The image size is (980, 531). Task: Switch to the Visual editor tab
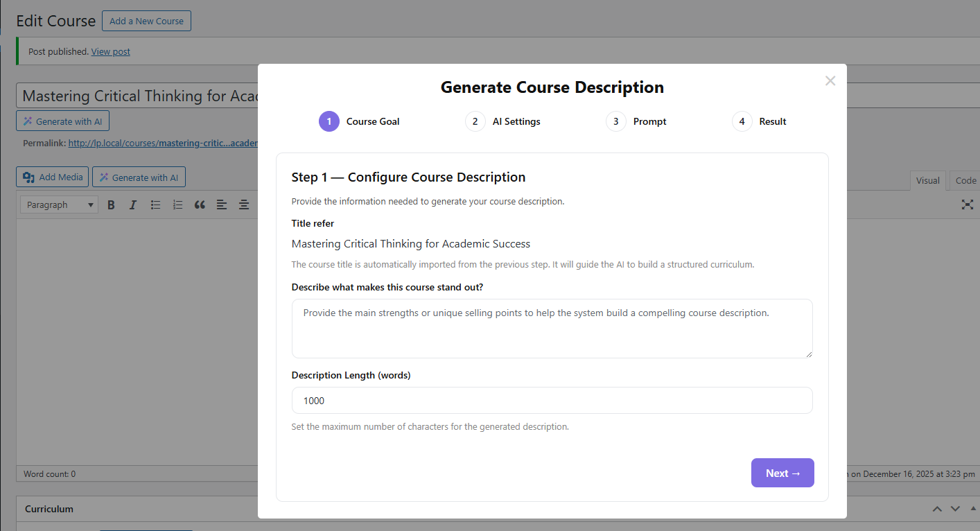tap(927, 180)
